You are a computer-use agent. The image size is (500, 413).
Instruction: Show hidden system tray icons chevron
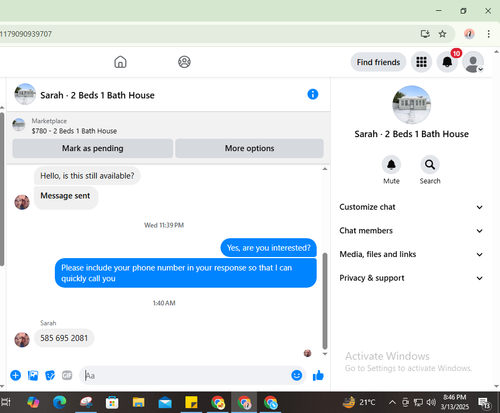point(392,402)
